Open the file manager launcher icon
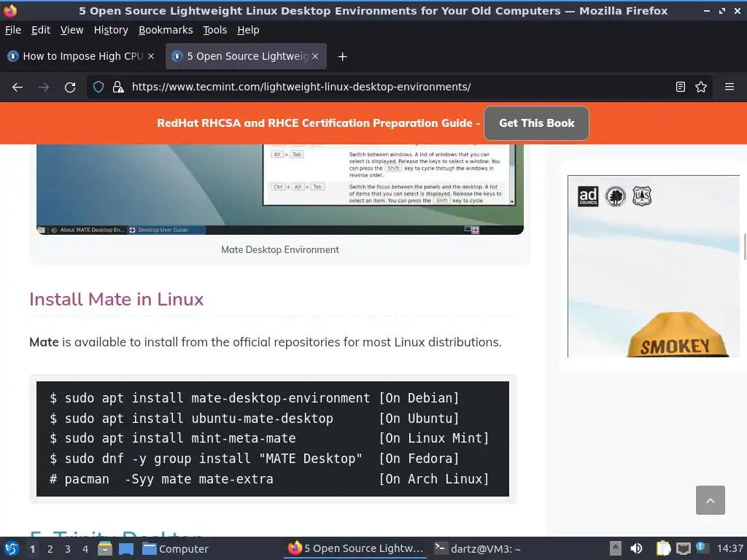The height and width of the screenshot is (560, 747). point(105,548)
